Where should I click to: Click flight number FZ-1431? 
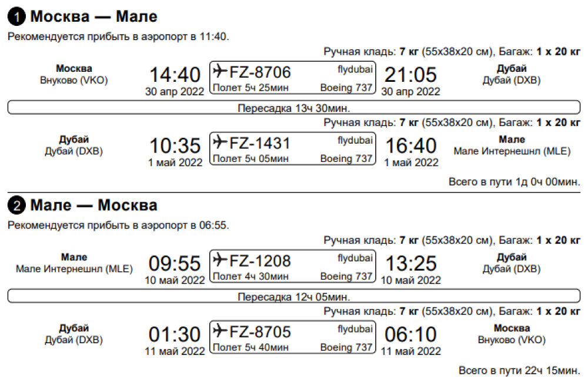260,143
